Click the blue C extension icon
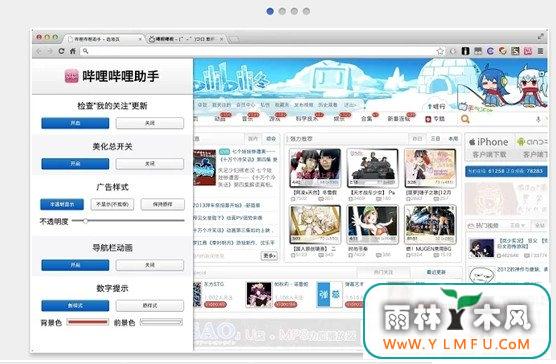Viewport: 556px width, 364px height. (x=490, y=51)
